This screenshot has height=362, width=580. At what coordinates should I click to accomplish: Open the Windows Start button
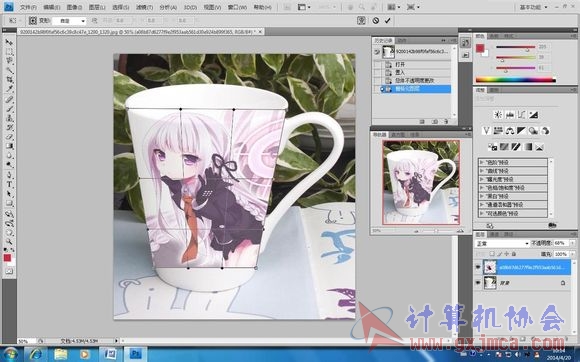point(10,354)
